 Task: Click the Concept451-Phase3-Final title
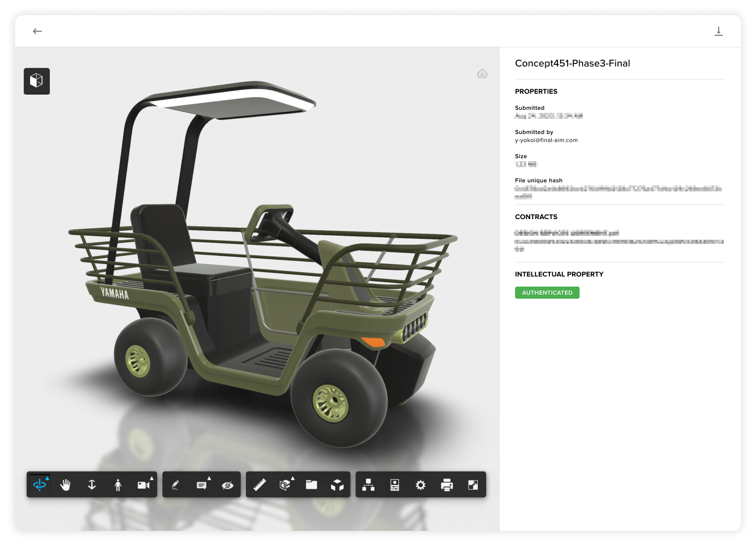pos(573,63)
